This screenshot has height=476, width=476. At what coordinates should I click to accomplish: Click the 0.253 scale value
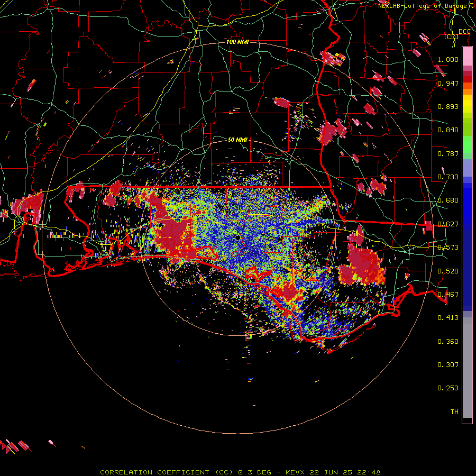[x=448, y=388]
